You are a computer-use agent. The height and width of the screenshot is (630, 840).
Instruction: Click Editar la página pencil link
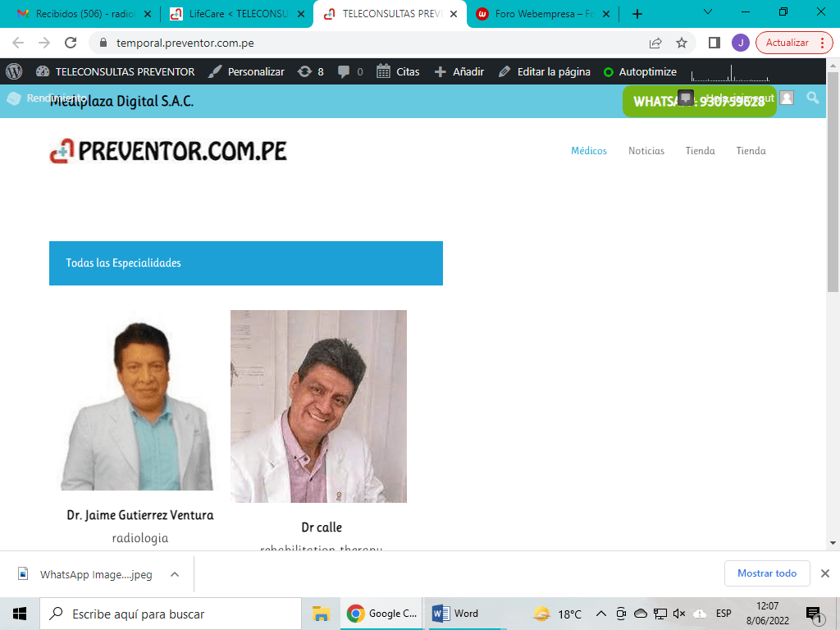545,72
